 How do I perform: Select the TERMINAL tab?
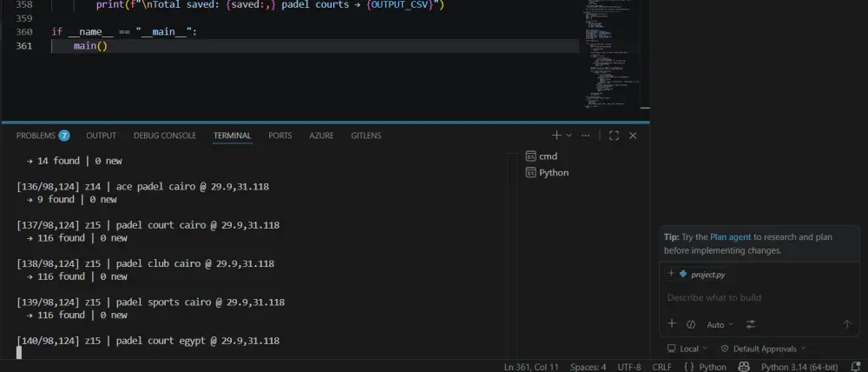pyautogui.click(x=232, y=136)
